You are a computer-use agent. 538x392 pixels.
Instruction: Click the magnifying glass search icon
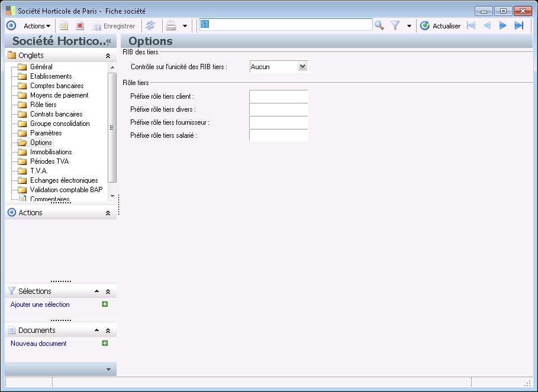(x=379, y=25)
